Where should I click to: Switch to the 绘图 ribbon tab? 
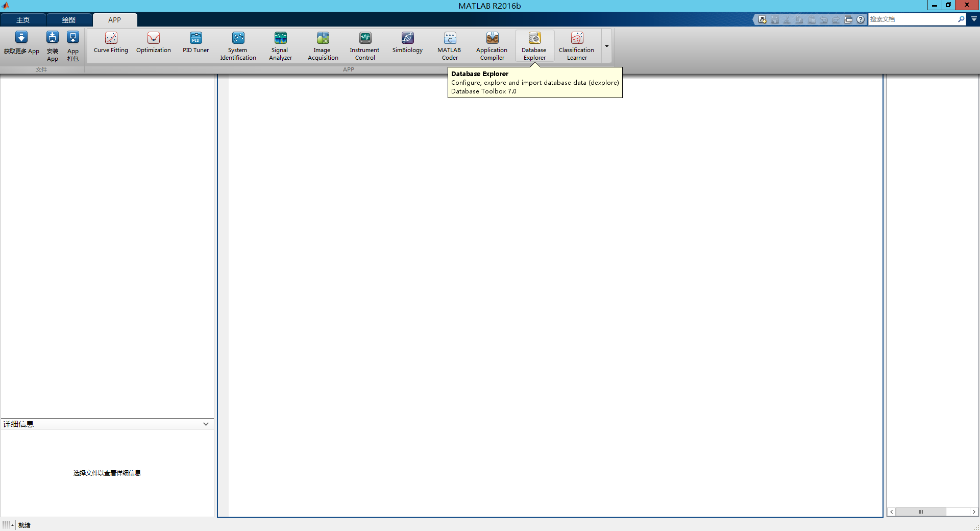69,20
